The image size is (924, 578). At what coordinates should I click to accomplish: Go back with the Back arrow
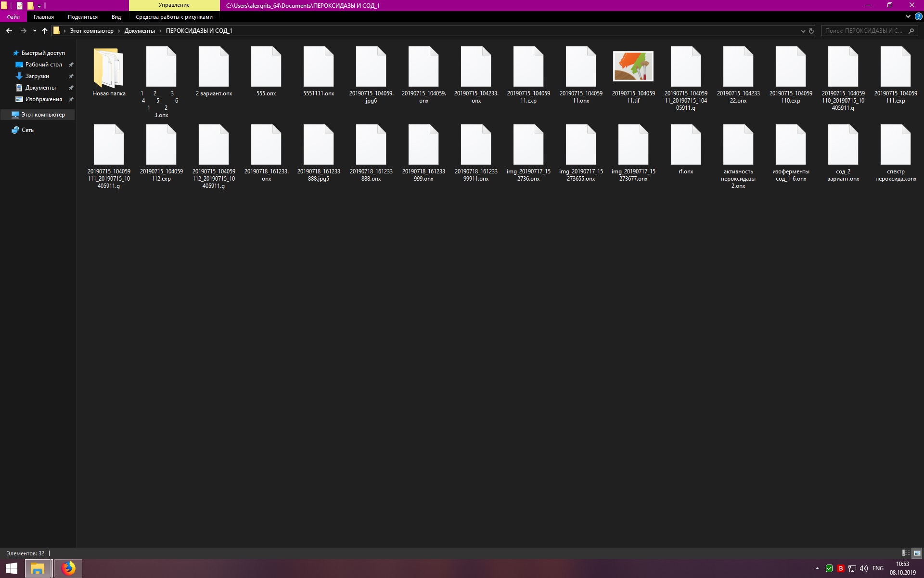9,31
